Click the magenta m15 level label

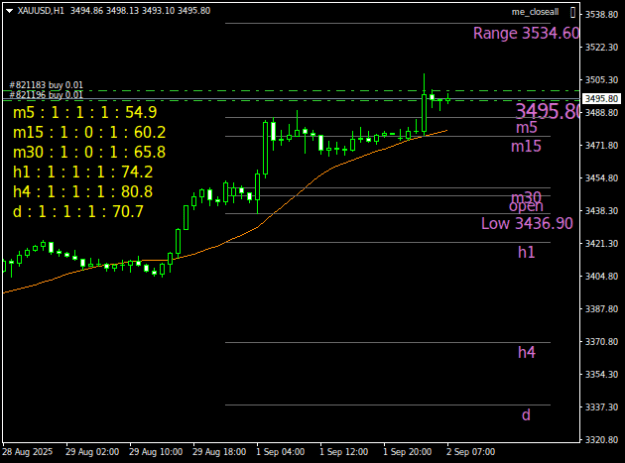tap(526, 146)
